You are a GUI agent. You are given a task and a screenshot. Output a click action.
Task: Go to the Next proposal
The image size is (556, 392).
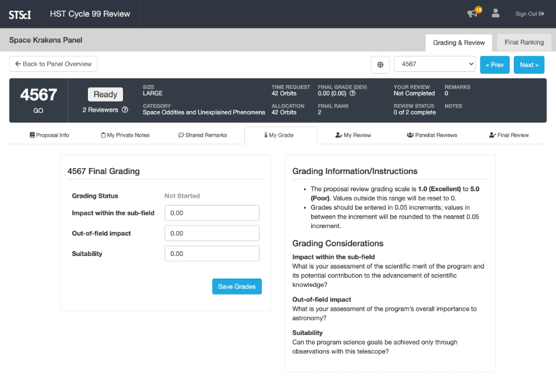pos(529,65)
